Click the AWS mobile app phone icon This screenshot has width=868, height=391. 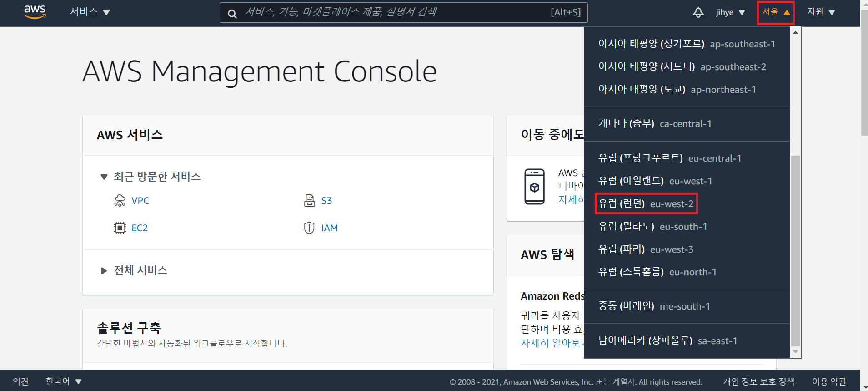click(534, 187)
